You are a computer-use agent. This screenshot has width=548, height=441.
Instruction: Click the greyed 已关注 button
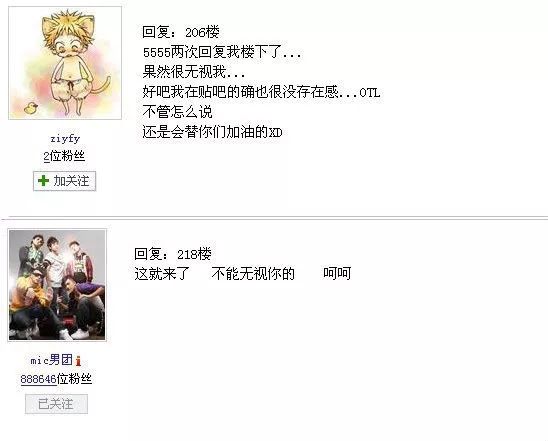(x=56, y=404)
